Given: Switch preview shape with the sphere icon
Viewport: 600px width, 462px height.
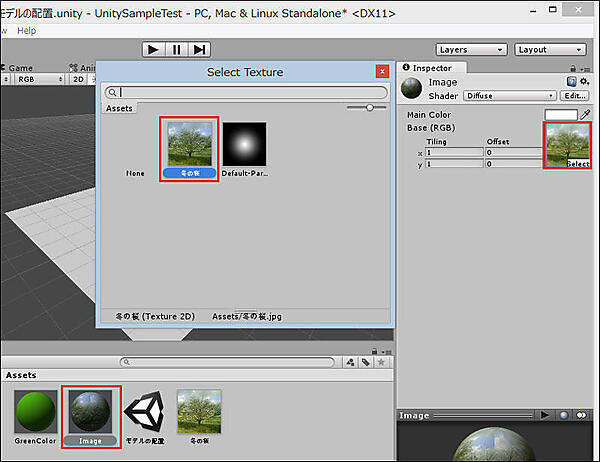Looking at the screenshot, I should pos(564,415).
